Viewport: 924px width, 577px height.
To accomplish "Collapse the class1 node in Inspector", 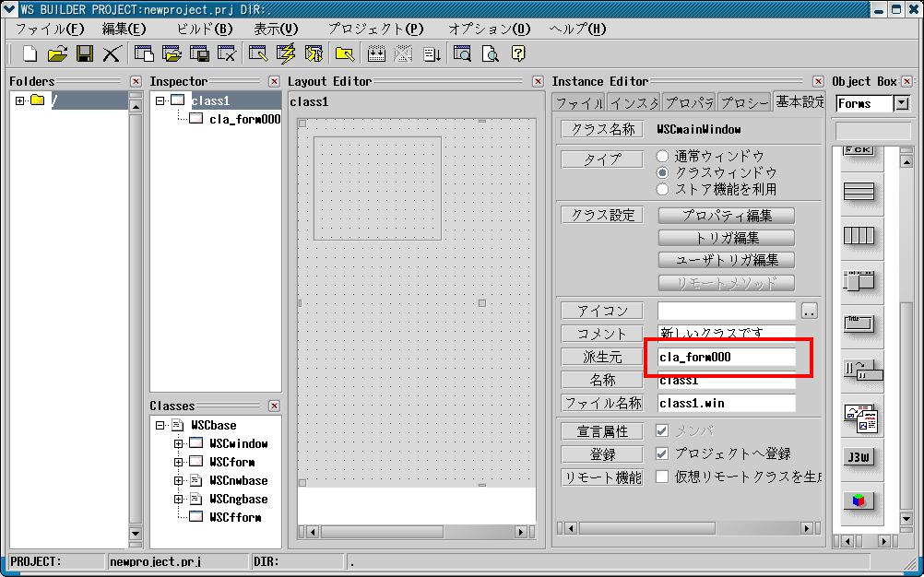I will click(x=160, y=100).
